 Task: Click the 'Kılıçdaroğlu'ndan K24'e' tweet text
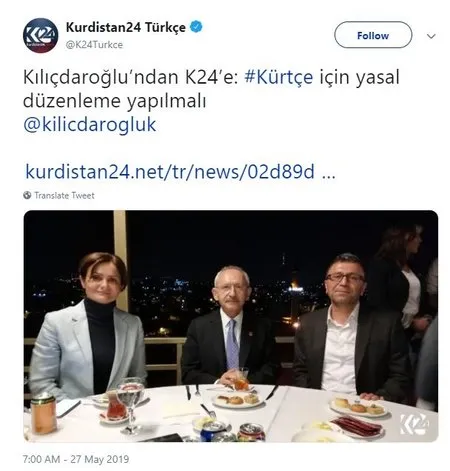[x=130, y=77]
